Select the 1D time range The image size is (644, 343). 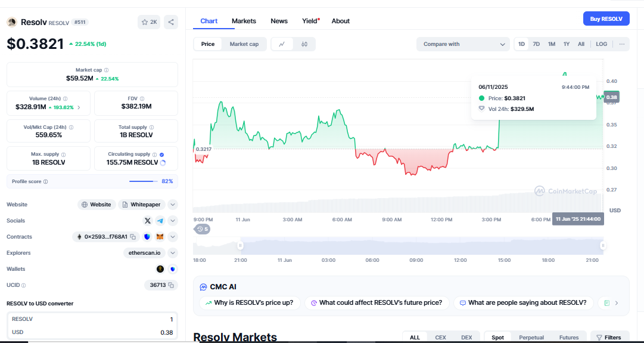[521, 44]
